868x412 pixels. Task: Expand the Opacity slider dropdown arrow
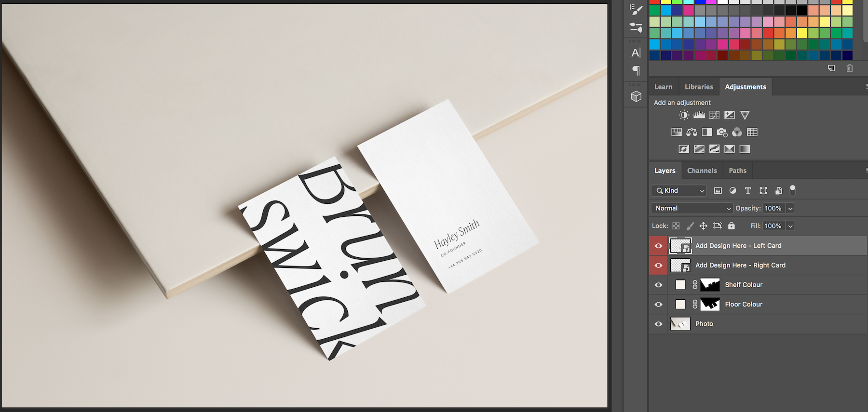pos(790,208)
